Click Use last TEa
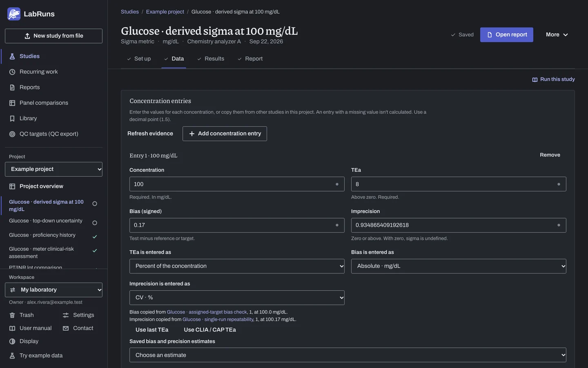This screenshot has width=588, height=368. click(152, 330)
